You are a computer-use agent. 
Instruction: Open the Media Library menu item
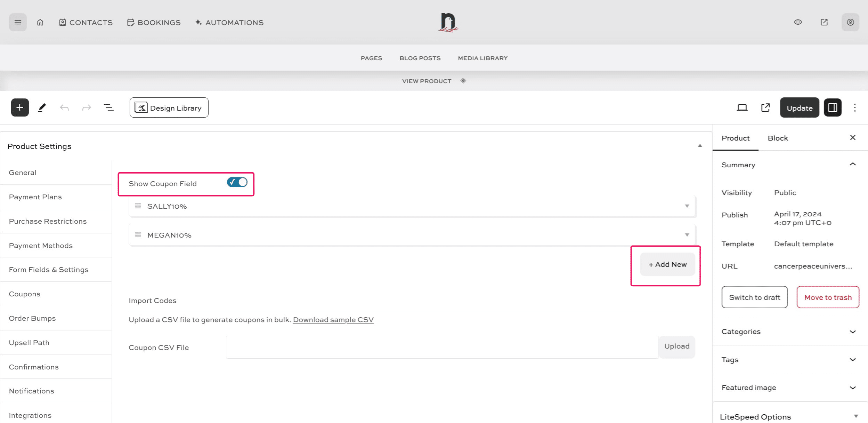click(x=482, y=58)
